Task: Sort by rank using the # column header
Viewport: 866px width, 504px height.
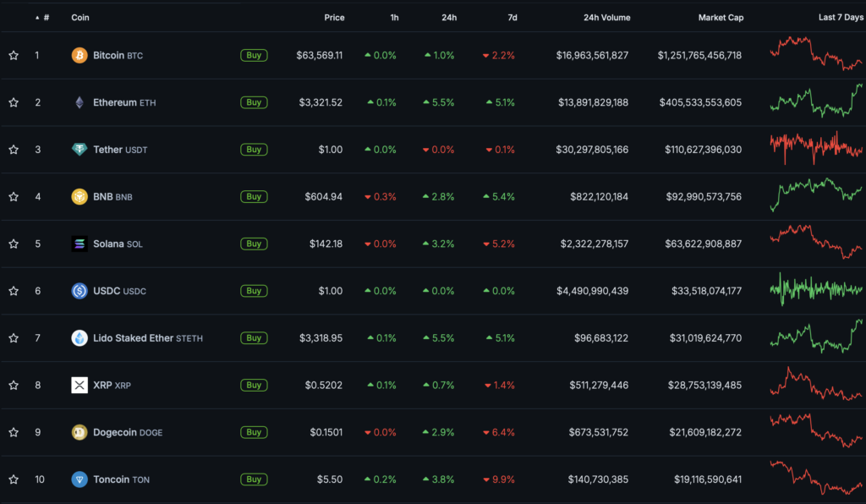Action: (46, 18)
